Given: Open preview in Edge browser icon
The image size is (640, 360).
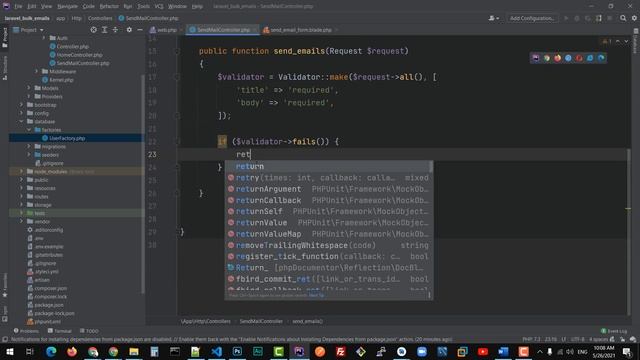Looking at the screenshot, I should coord(601,58).
